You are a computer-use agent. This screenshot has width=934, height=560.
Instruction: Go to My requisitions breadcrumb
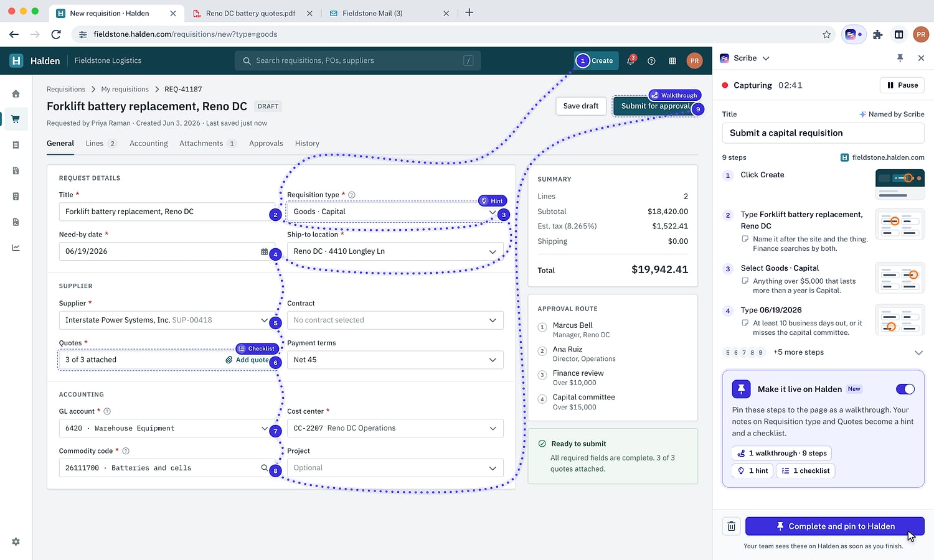click(x=125, y=89)
